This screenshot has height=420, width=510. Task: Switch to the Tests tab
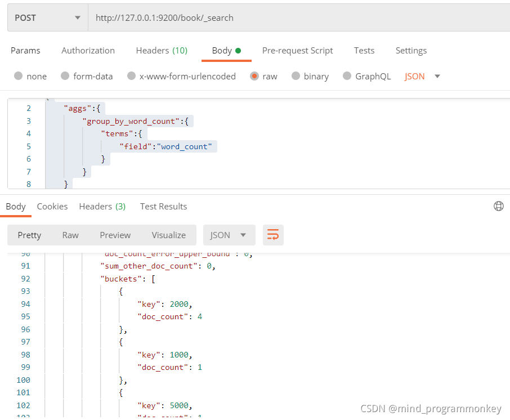(364, 51)
